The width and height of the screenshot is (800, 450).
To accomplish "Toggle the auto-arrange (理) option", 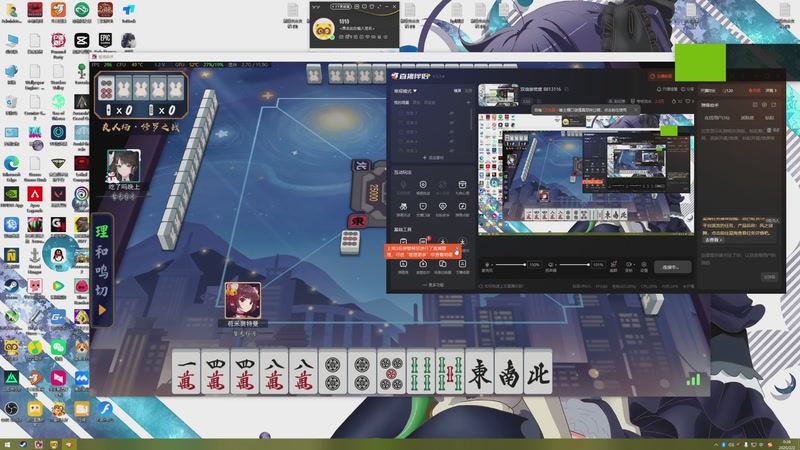I will [x=102, y=232].
